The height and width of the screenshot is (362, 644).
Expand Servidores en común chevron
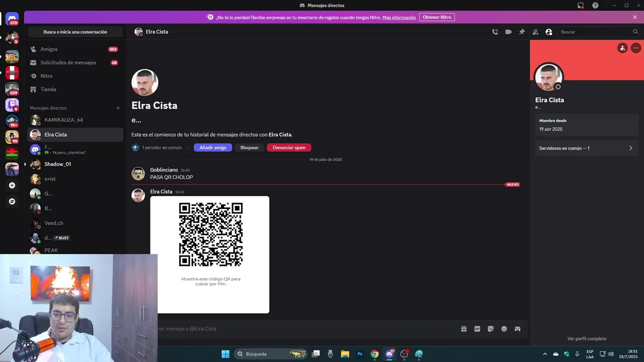coord(631,148)
